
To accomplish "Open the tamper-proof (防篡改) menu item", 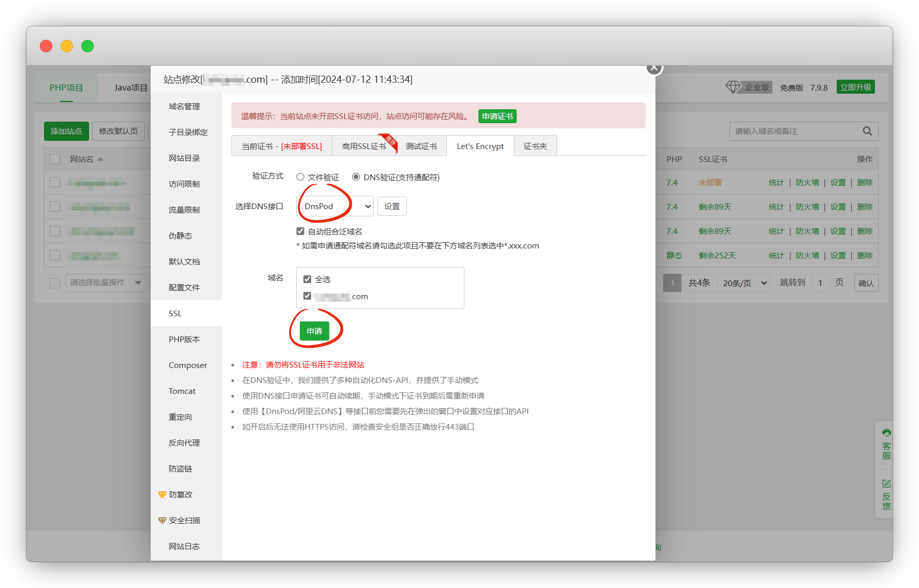I will point(180,495).
